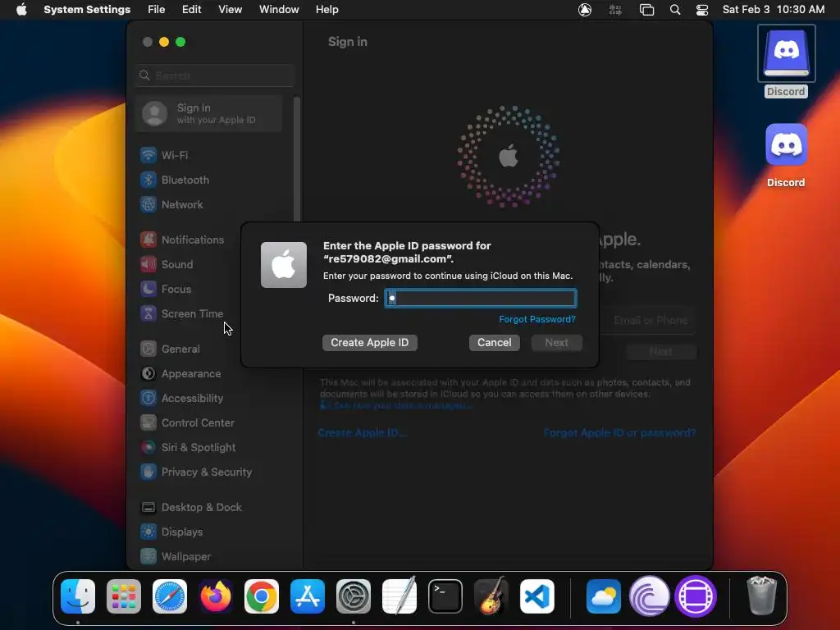Open the Help menu
The height and width of the screenshot is (630, 840).
(326, 10)
